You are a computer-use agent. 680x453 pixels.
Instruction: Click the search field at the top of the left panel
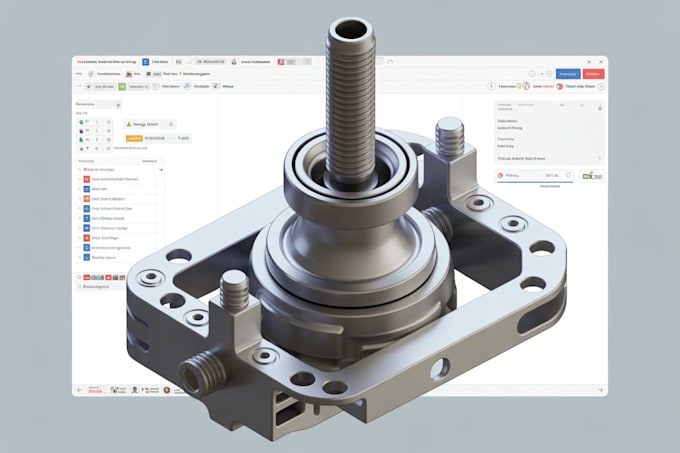tap(95, 104)
